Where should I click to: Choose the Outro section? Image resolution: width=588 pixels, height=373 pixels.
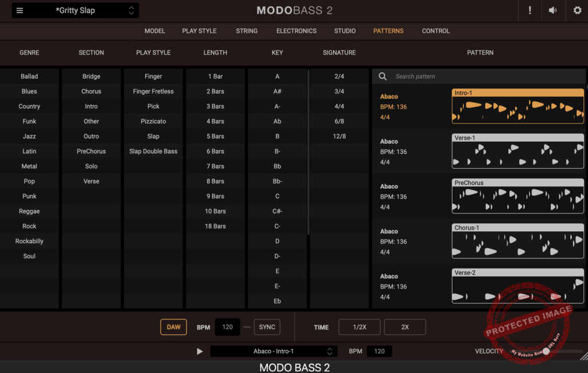pos(91,137)
